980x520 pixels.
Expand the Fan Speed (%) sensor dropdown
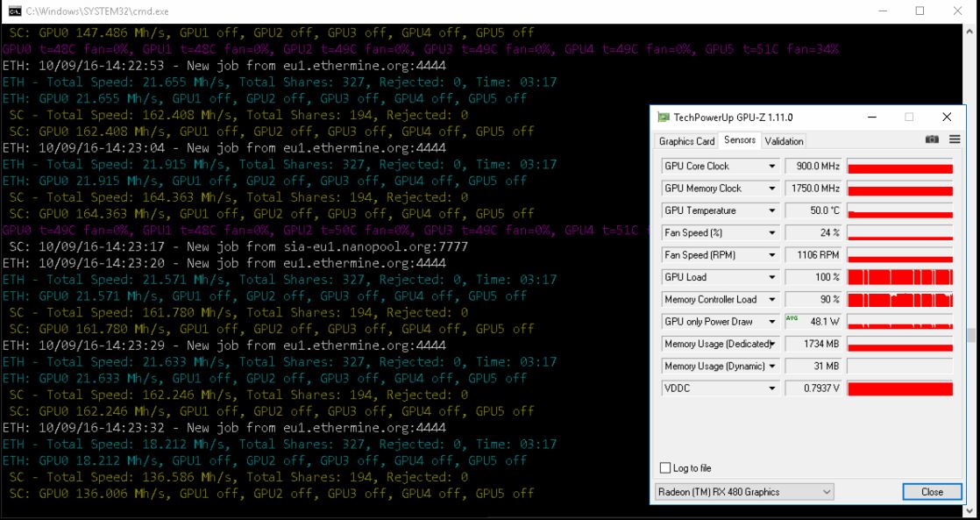(772, 232)
